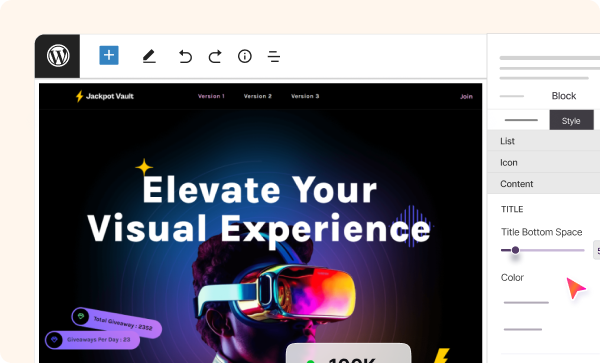Click the yellow sparkle star decoration
The width and height of the screenshot is (600, 363).
144,168
